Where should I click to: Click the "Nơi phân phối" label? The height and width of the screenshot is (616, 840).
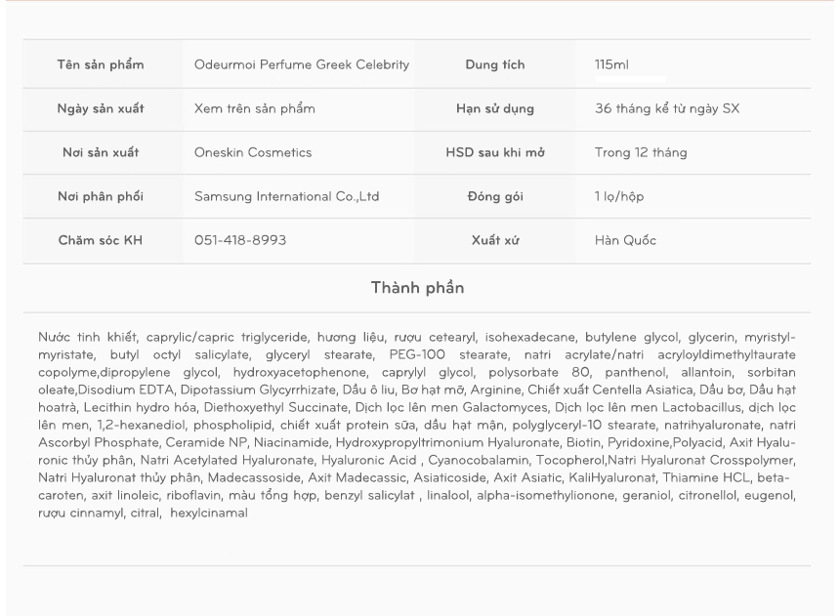click(101, 197)
